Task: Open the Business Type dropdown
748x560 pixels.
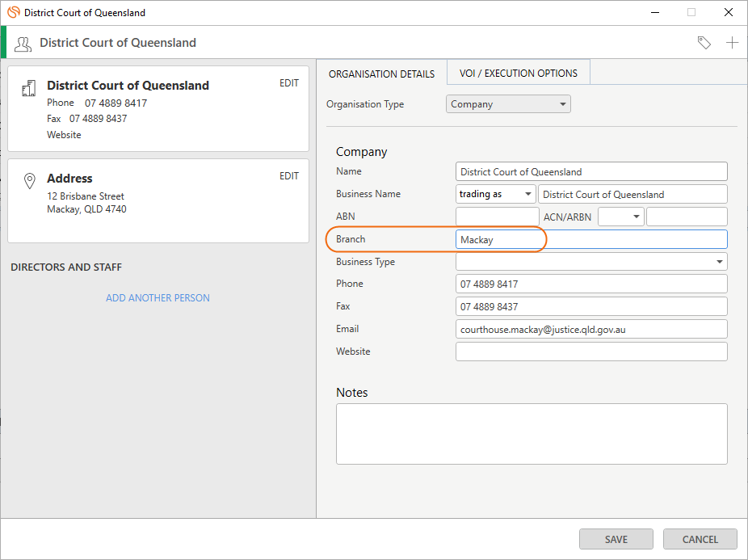Action: [x=591, y=262]
